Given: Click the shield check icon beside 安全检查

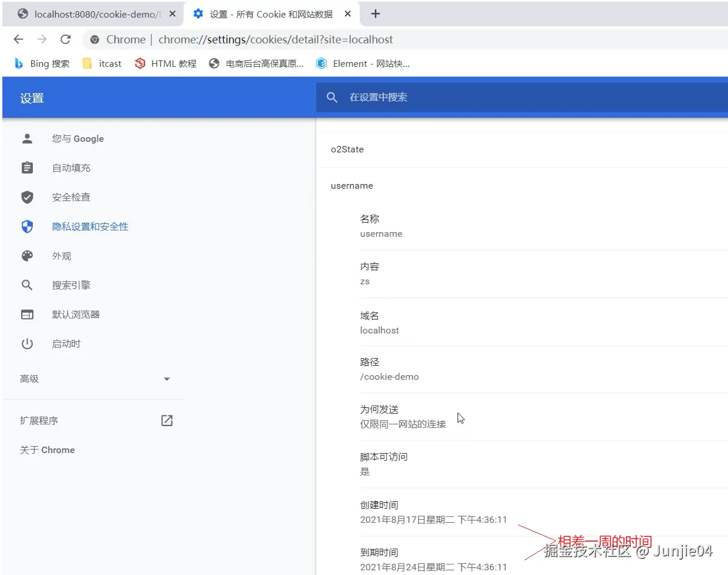Looking at the screenshot, I should click(x=27, y=197).
